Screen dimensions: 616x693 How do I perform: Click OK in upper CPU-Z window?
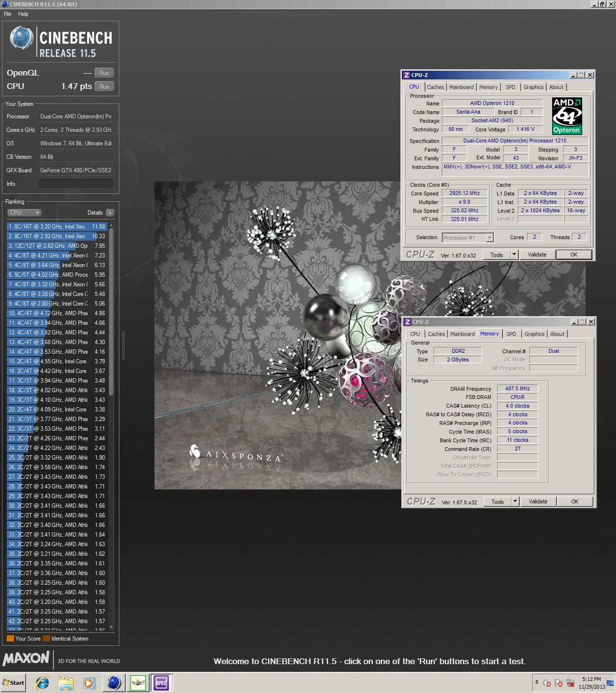(574, 255)
